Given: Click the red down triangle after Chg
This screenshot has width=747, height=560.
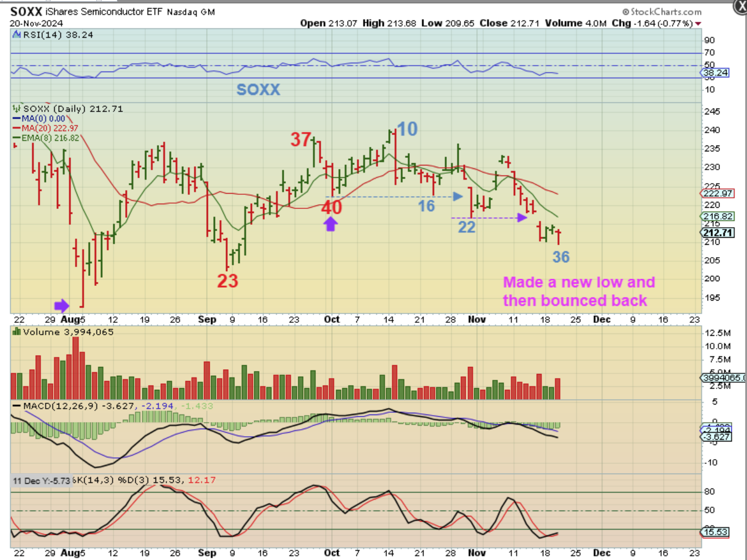Looking at the screenshot, I should pyautogui.click(x=698, y=23).
